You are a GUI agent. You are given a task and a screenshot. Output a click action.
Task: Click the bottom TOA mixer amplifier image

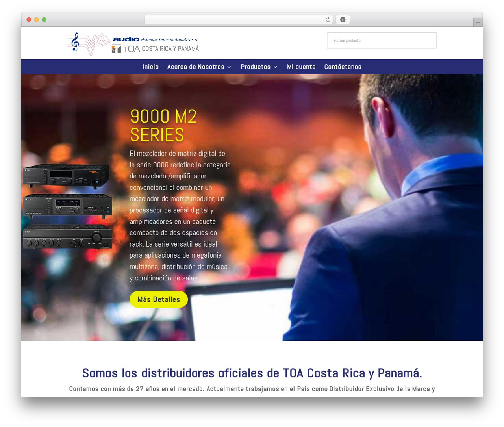tap(67, 236)
